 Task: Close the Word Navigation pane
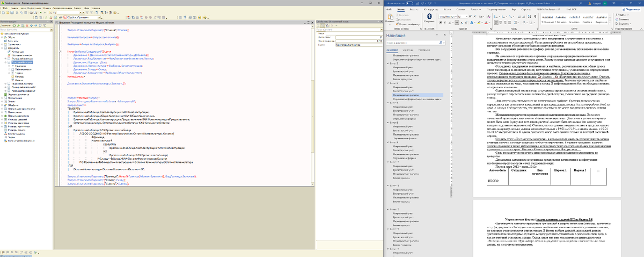(444, 35)
